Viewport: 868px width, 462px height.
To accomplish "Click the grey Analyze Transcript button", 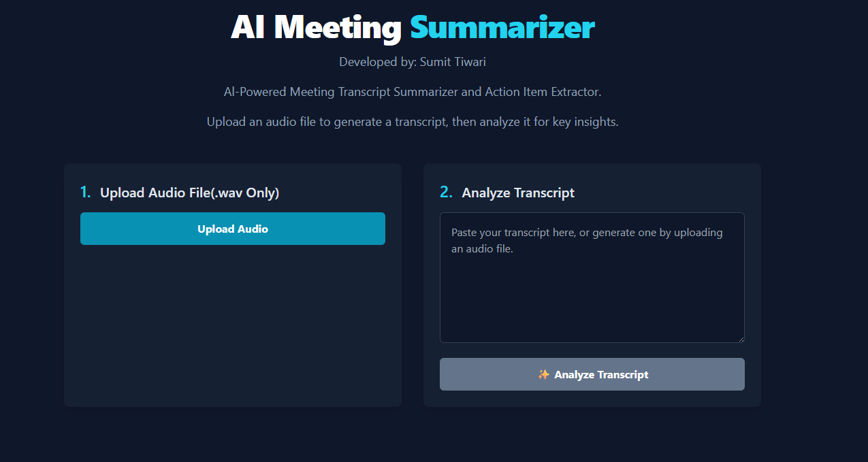I will click(x=592, y=374).
